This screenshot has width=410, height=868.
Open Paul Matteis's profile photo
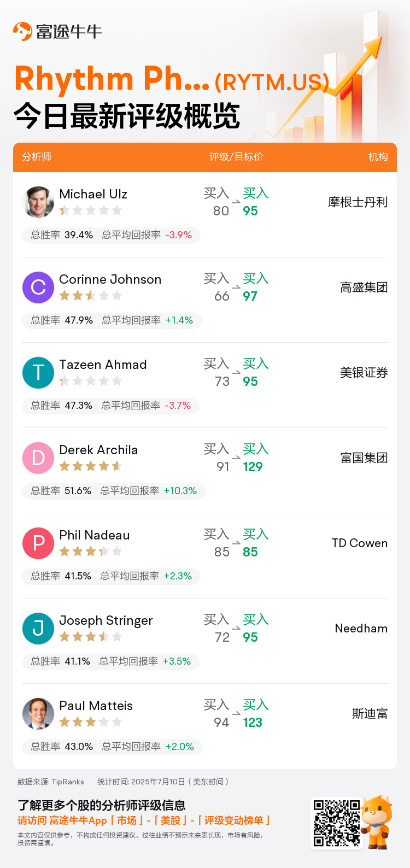coord(38,714)
